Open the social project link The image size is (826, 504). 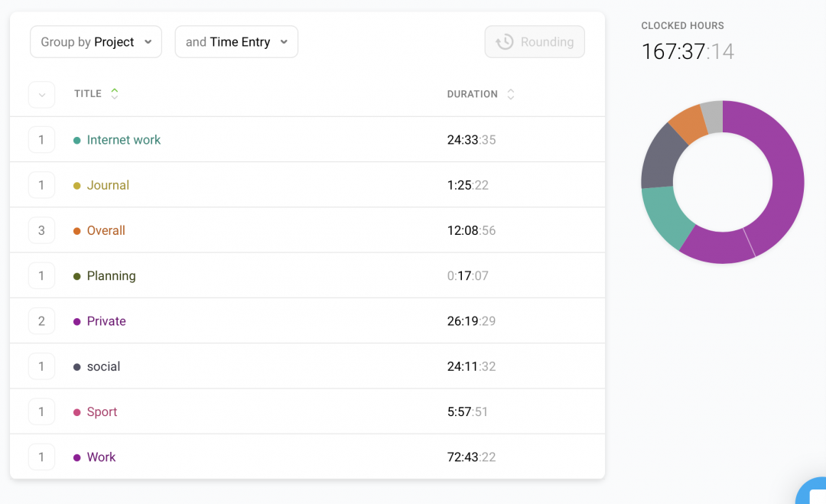(103, 366)
